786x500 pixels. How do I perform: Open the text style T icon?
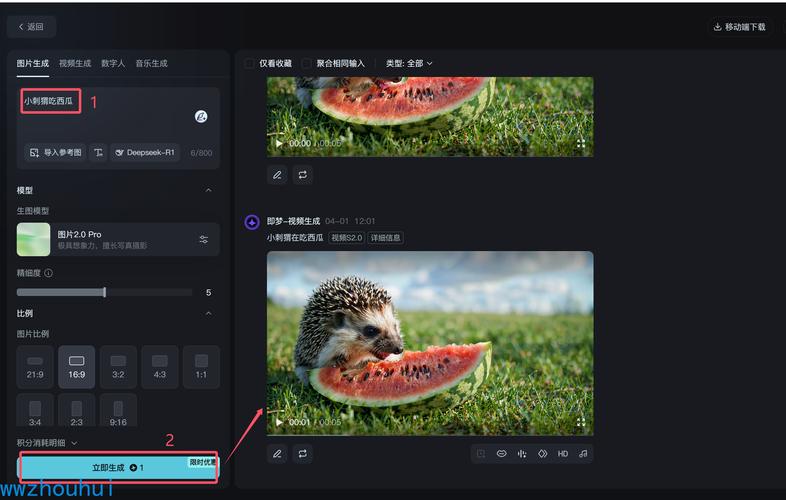pos(98,152)
